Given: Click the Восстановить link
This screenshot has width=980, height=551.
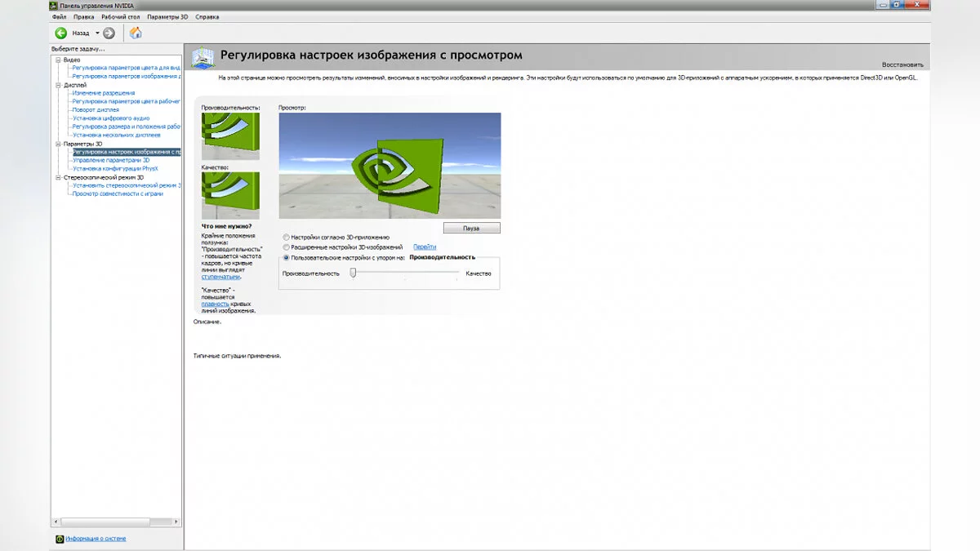Looking at the screenshot, I should 902,64.
